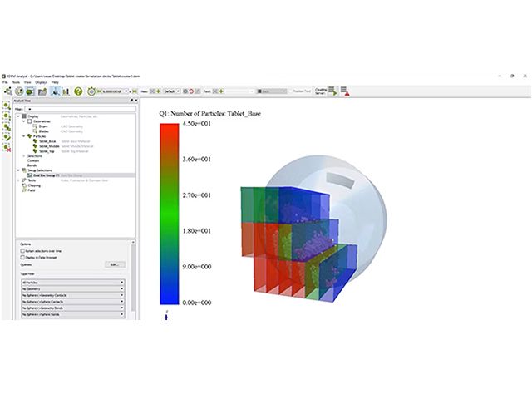Select the highlighted Grid Bin Group row
532x399 pixels.
tap(81, 175)
